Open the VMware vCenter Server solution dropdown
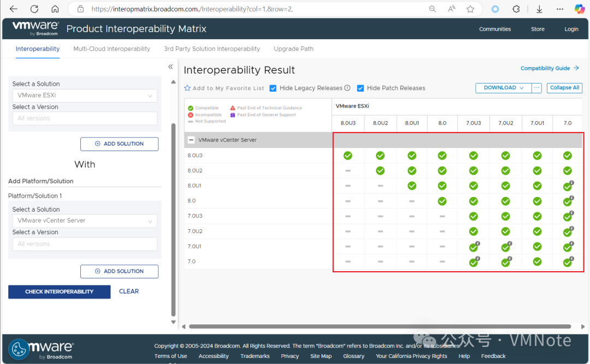Viewport: 590px width, 364px height. 85,220
